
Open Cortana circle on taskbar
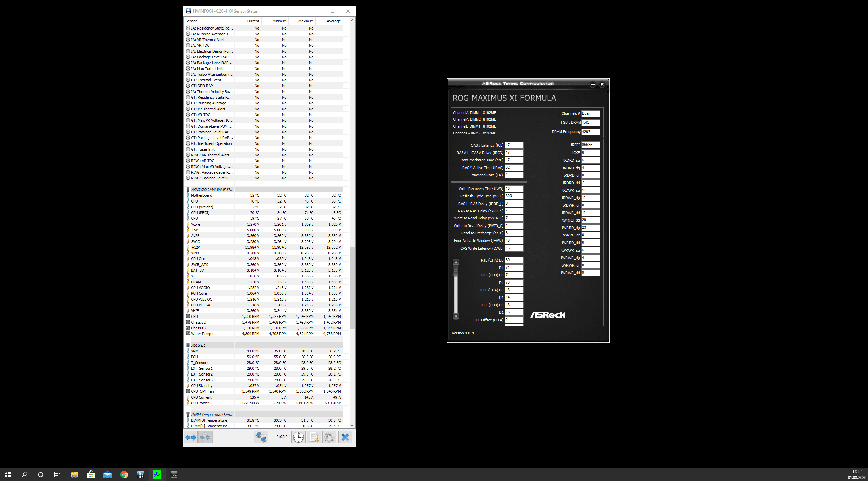coord(41,475)
